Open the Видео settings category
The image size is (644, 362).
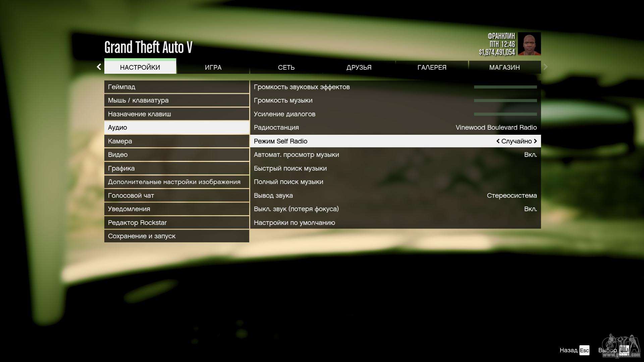177,155
